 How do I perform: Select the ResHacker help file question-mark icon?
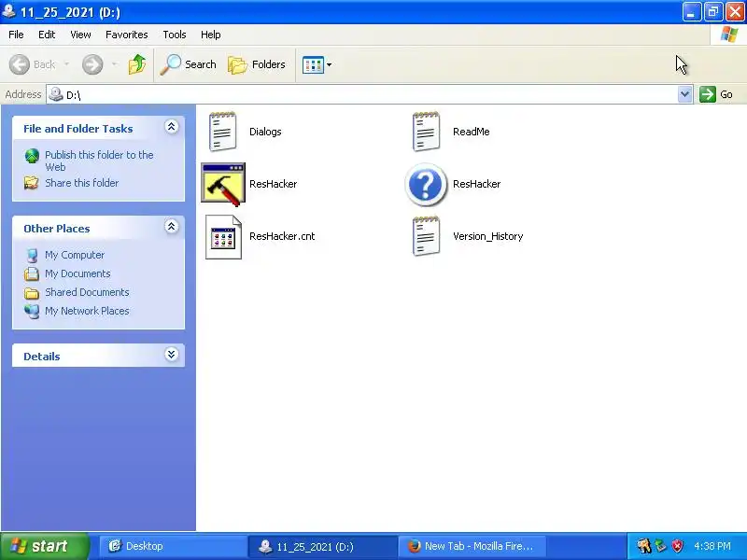point(426,184)
